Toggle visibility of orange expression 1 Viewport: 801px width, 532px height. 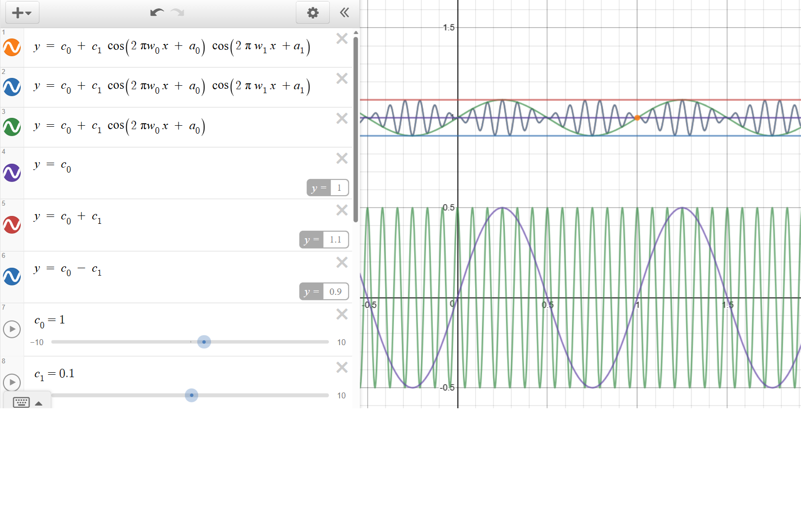click(x=12, y=47)
